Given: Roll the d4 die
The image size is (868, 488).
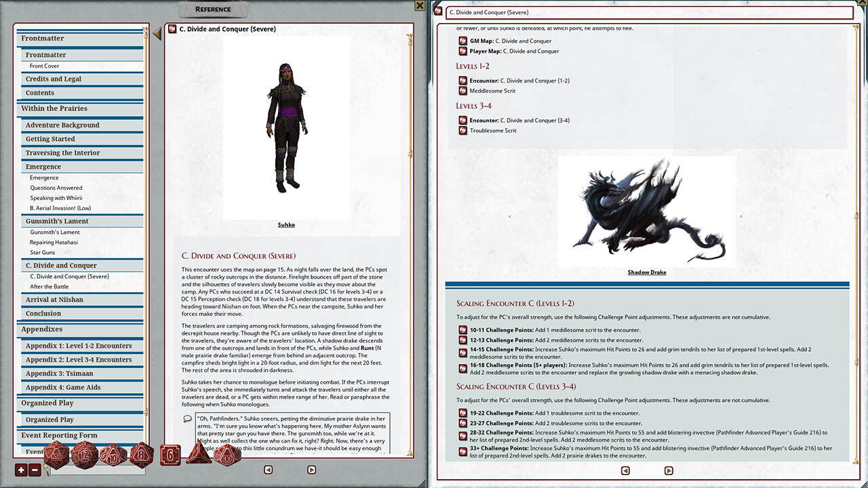Looking at the screenshot, I should pos(197,454).
